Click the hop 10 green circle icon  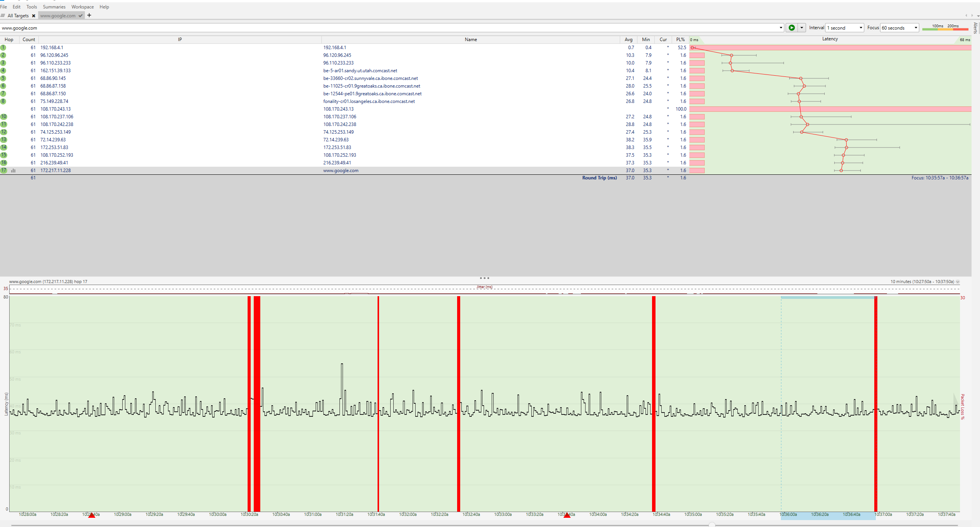3,117
